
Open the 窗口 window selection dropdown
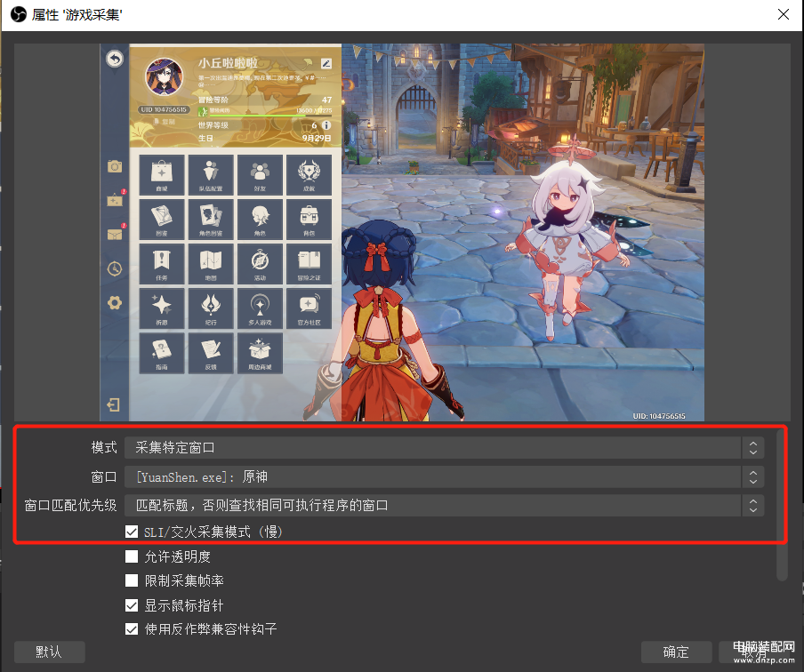coord(444,476)
